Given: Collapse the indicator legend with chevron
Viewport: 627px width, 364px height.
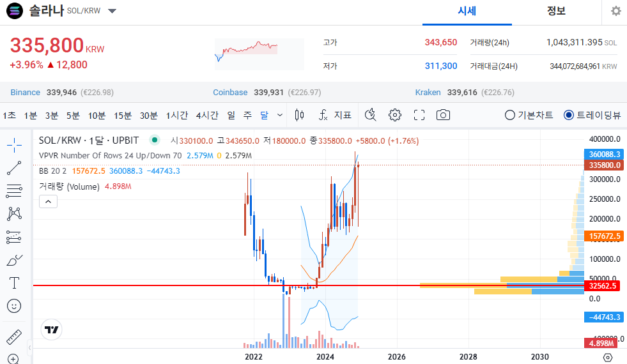Looking at the screenshot, I should (x=48, y=202).
